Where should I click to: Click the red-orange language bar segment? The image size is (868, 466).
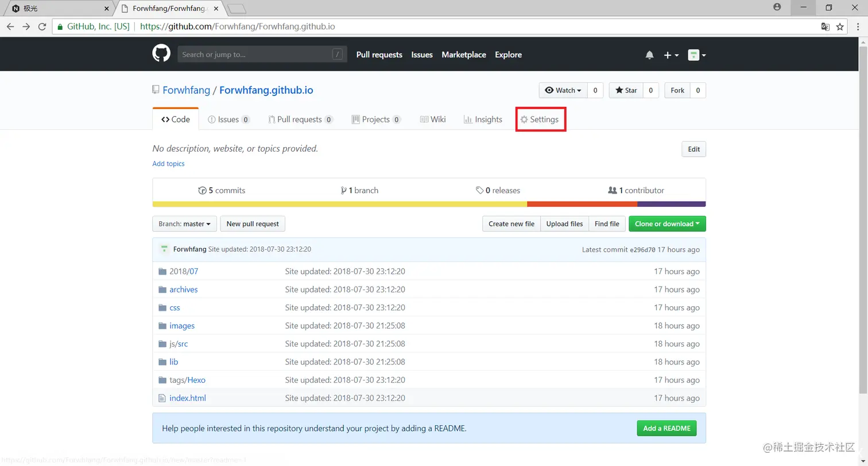click(582, 204)
